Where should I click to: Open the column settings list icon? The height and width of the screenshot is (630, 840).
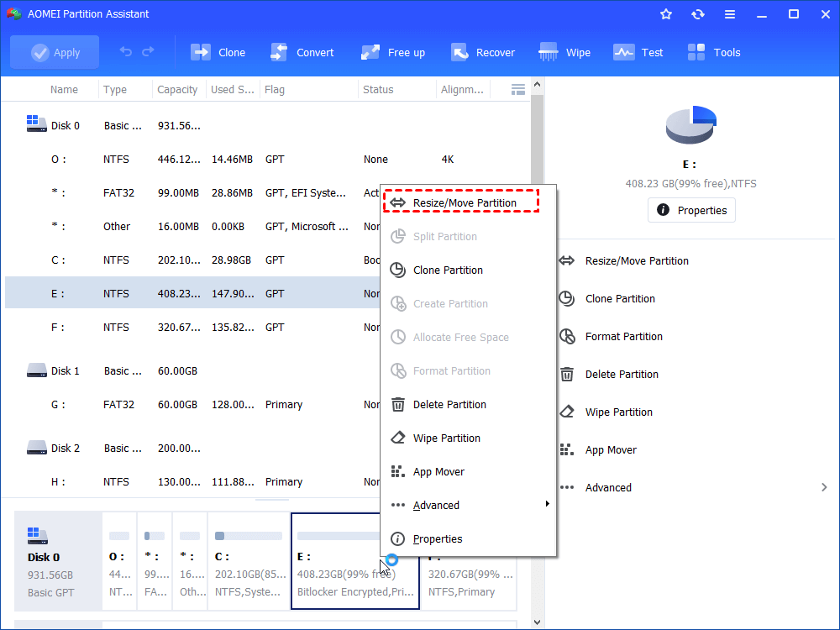[518, 89]
